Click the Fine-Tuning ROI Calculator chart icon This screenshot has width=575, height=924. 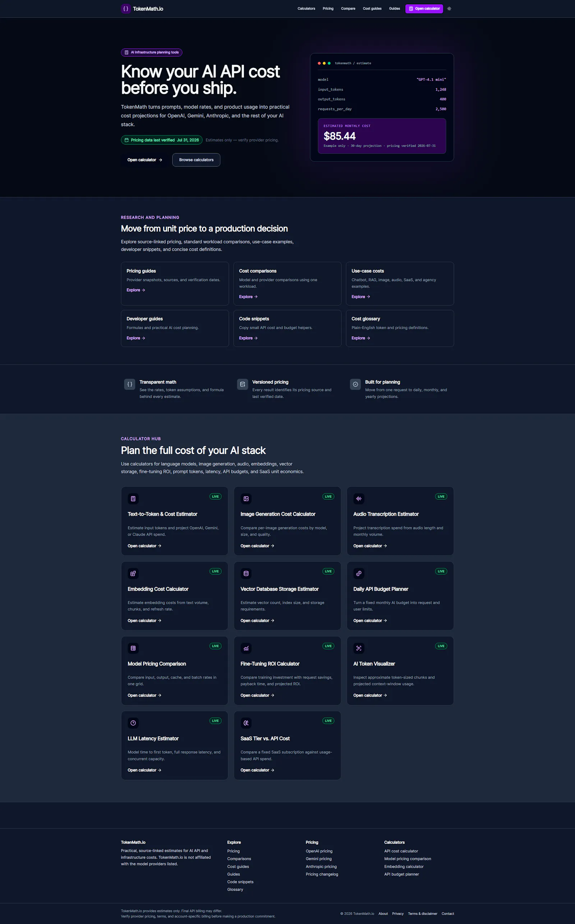(246, 648)
